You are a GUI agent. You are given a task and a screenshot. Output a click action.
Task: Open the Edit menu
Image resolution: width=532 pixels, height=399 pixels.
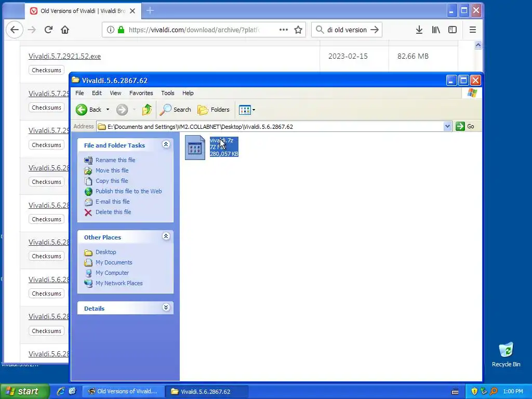[x=97, y=93]
